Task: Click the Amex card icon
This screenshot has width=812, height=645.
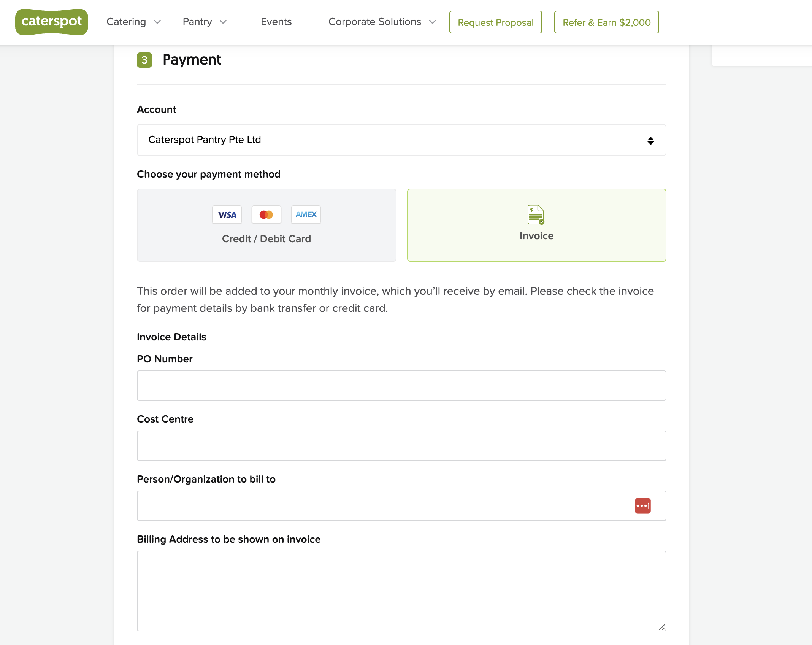Action: click(306, 215)
